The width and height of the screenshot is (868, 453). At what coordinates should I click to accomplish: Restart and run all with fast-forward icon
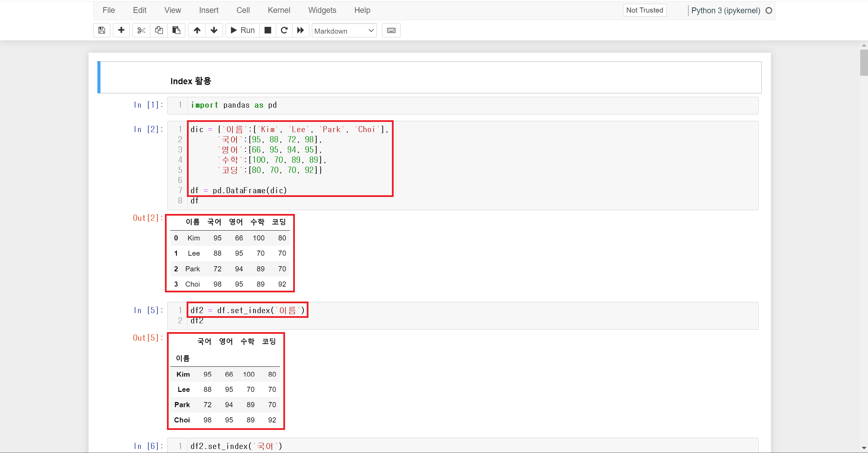[x=301, y=30]
